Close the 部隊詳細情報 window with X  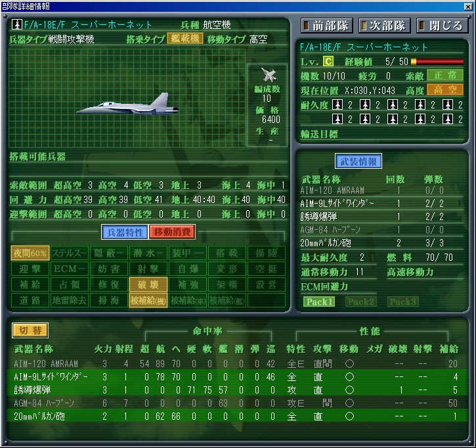[x=468, y=7]
